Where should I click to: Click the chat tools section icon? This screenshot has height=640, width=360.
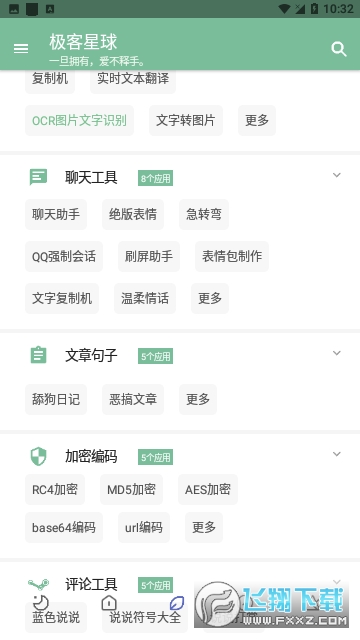pos(38,177)
